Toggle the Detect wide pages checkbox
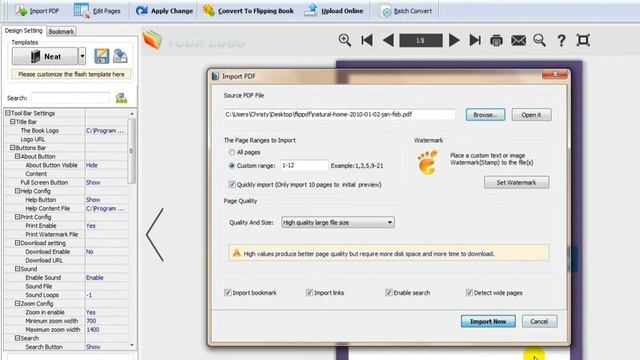640x360 pixels. pos(469,293)
